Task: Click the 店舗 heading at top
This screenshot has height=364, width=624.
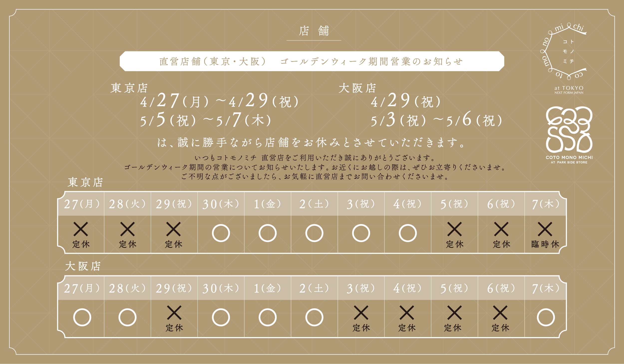Action: (x=314, y=31)
